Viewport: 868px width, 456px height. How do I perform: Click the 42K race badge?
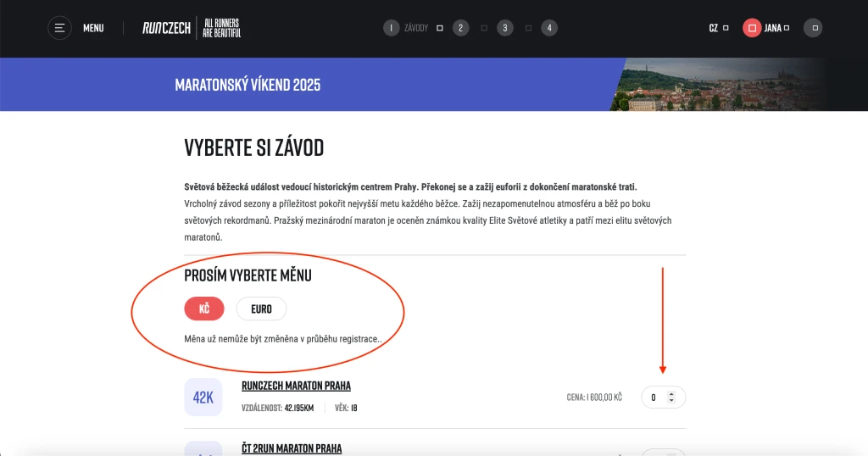coord(203,398)
